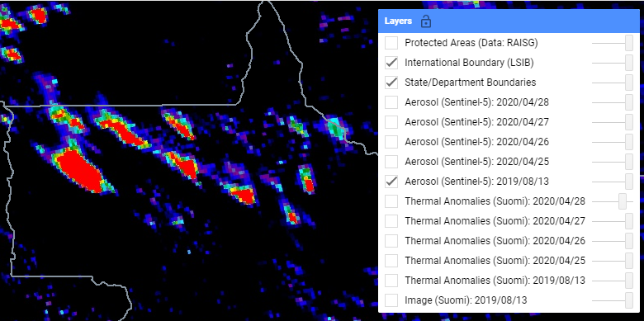Click opacity slider of Image (Suomi) layer
Viewport: 644px width, 321px height.
(x=613, y=300)
